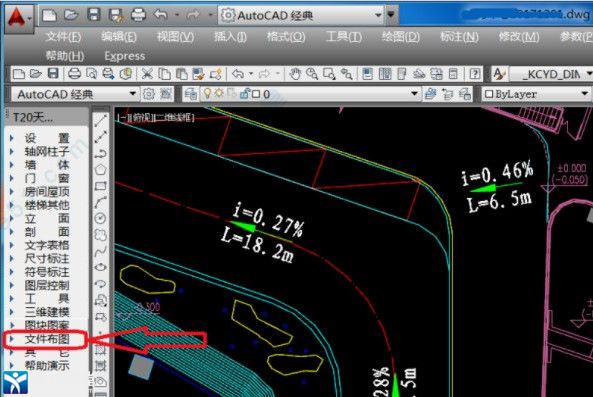Select the Revision Cloud tool
This screenshot has height=397, width=593.
click(x=101, y=235)
